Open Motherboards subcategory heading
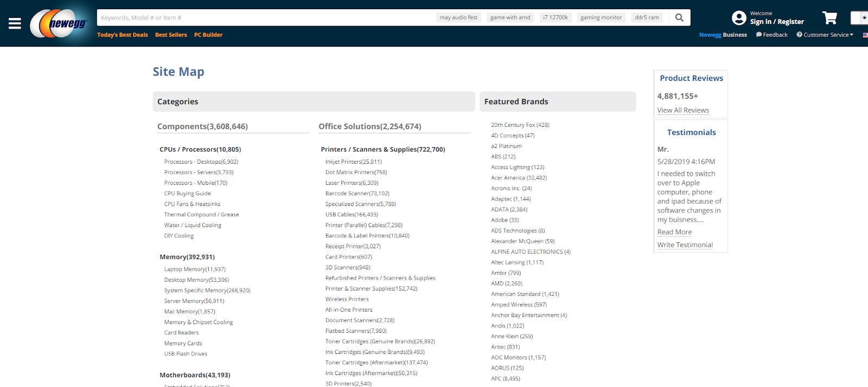The image size is (868, 387). pos(195,375)
